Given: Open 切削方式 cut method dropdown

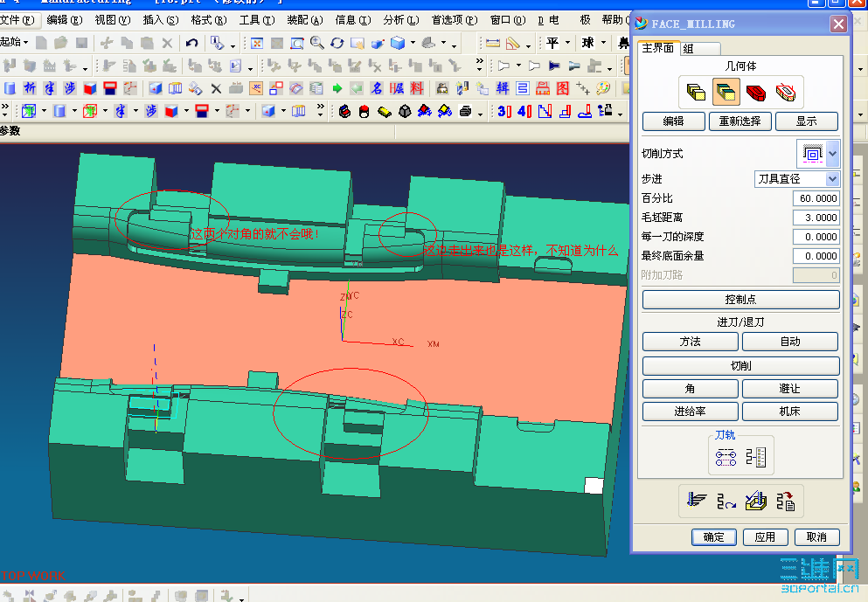Looking at the screenshot, I should (x=832, y=153).
